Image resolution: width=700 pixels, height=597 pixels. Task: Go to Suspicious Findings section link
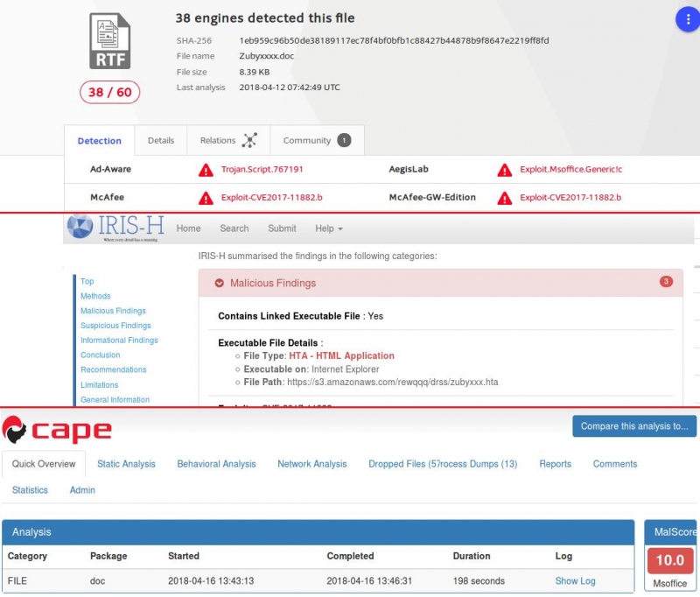tap(115, 326)
